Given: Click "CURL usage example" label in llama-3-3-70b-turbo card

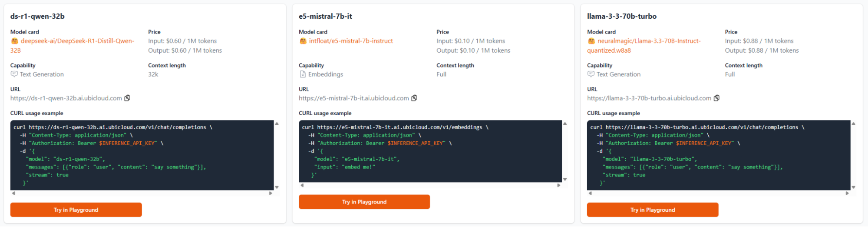Looking at the screenshot, I should 614,113.
